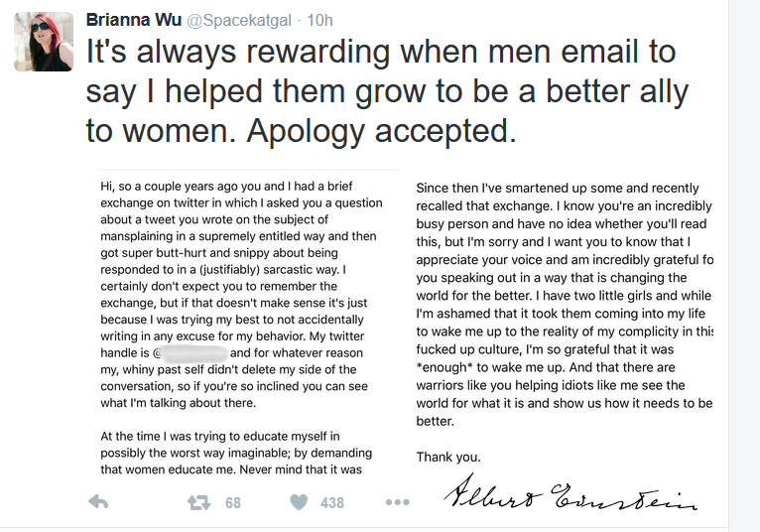Click the retweet icon

click(x=199, y=502)
